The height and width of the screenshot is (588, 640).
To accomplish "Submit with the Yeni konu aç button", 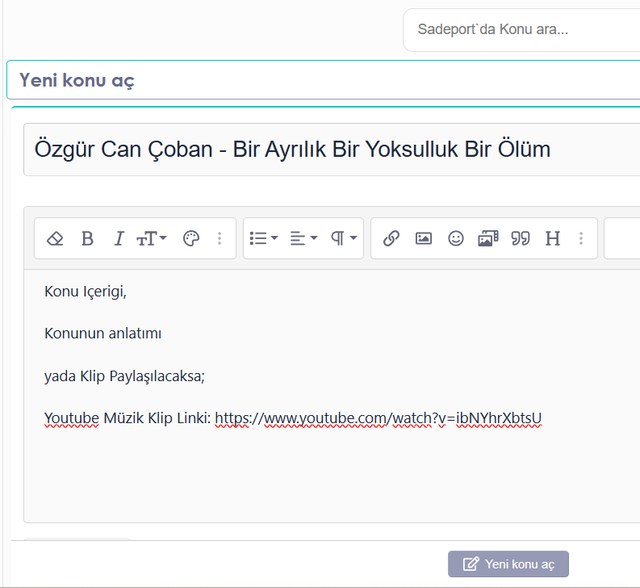I will (x=508, y=564).
